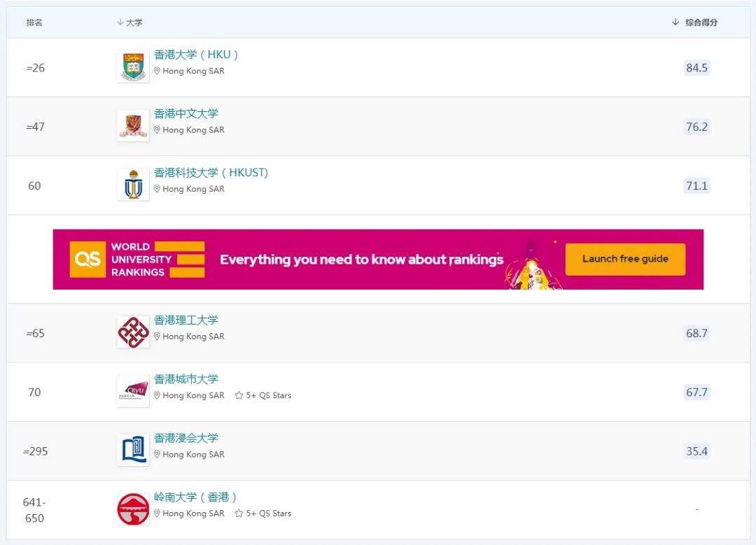Click the 排名 column header

[x=34, y=22]
